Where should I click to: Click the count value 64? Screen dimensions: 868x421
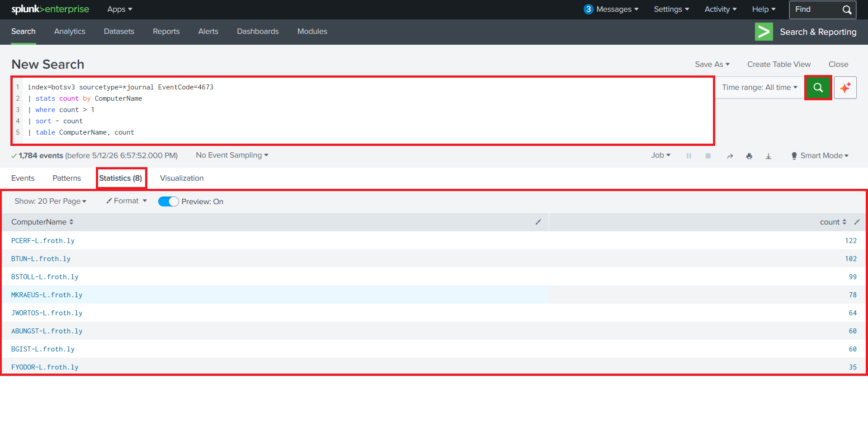853,313
